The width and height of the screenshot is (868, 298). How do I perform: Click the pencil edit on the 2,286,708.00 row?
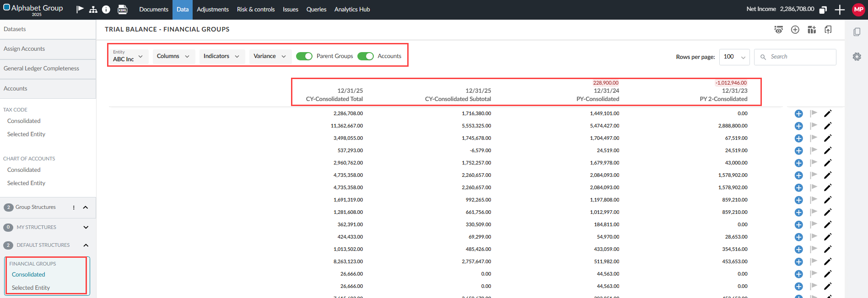pos(828,113)
